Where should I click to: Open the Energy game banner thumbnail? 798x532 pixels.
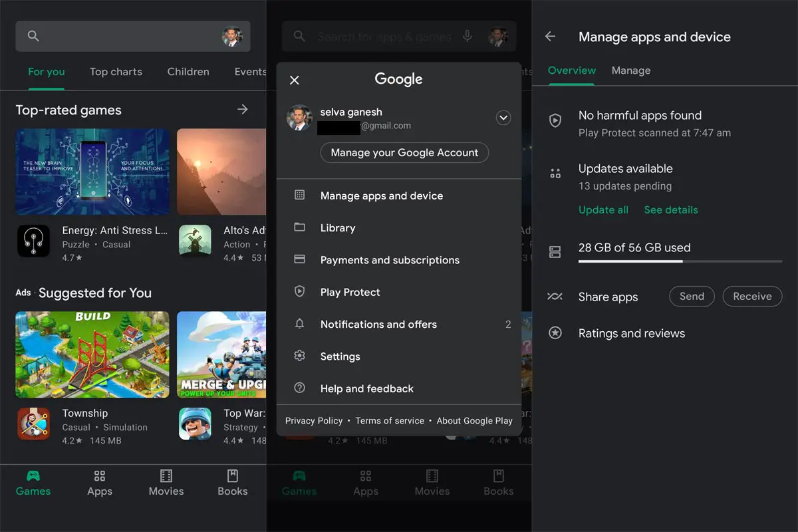tap(92, 172)
